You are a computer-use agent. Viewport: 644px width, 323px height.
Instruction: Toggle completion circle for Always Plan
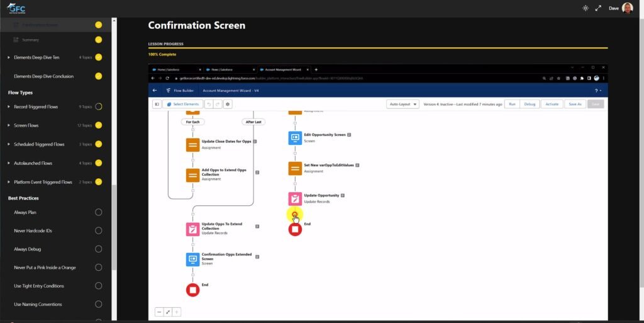[99, 212]
